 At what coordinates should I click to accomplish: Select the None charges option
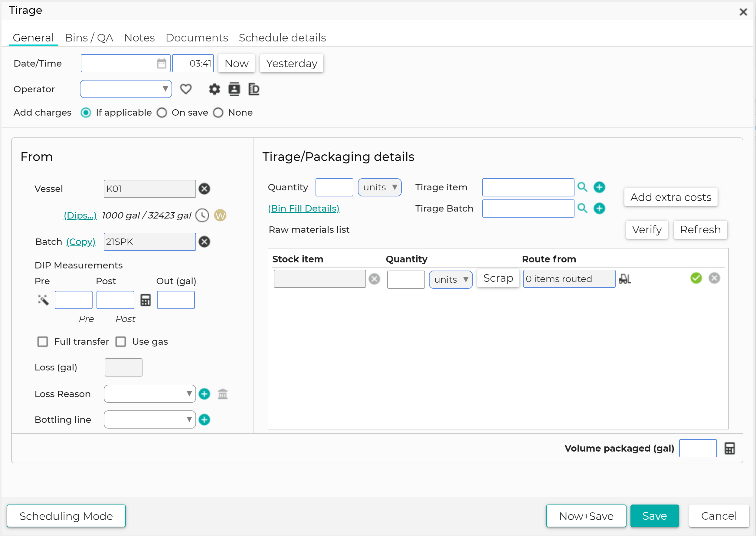tap(218, 113)
